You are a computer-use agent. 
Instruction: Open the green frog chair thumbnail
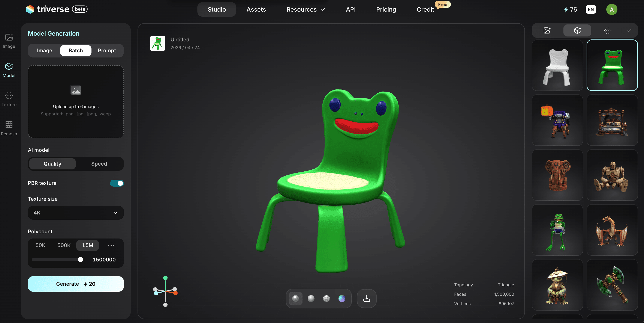(612, 65)
